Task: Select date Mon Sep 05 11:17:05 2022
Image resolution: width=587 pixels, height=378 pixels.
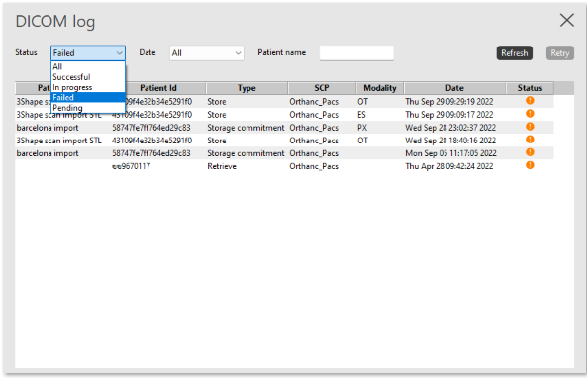Action: pos(451,153)
